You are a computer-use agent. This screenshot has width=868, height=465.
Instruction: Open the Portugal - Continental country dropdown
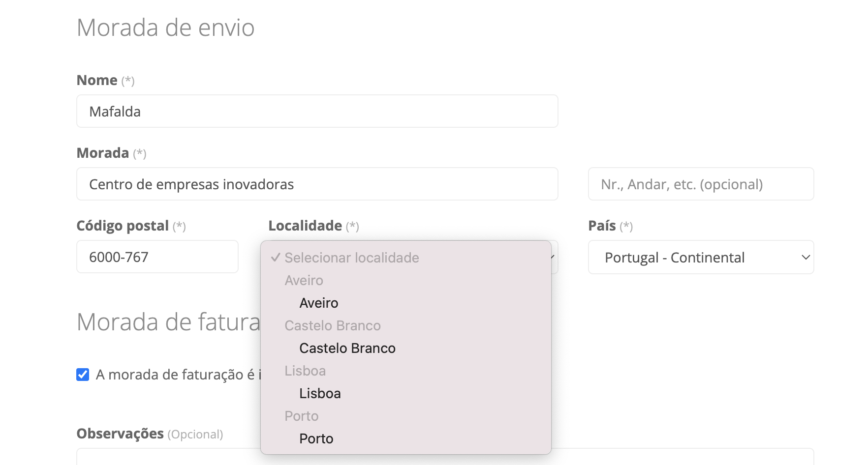(x=700, y=257)
